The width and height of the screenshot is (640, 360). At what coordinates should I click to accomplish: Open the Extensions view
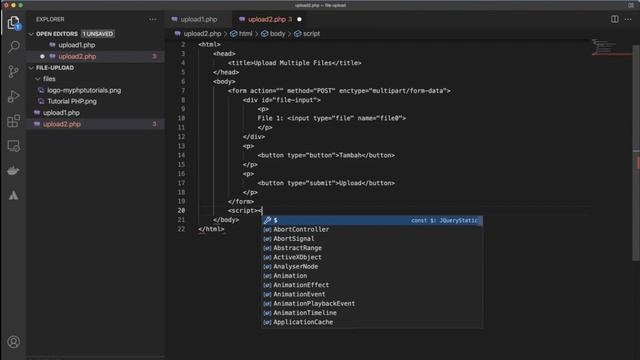coord(13,121)
